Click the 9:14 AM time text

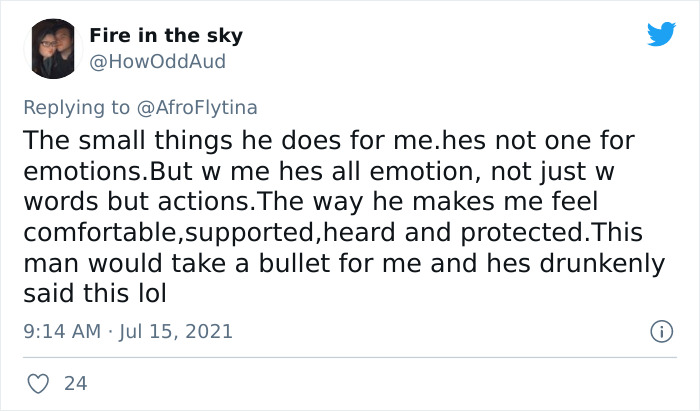point(61,329)
